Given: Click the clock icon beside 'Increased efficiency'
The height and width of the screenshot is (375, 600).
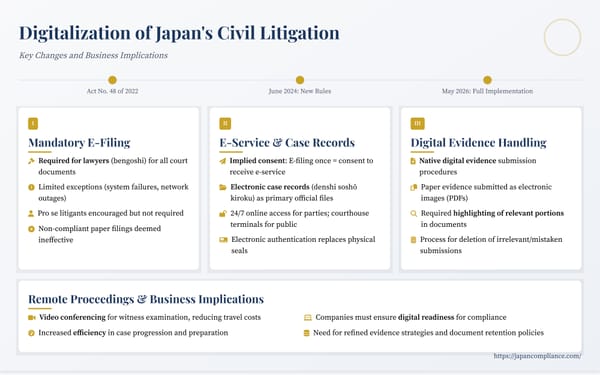Looking at the screenshot, I should (31, 333).
